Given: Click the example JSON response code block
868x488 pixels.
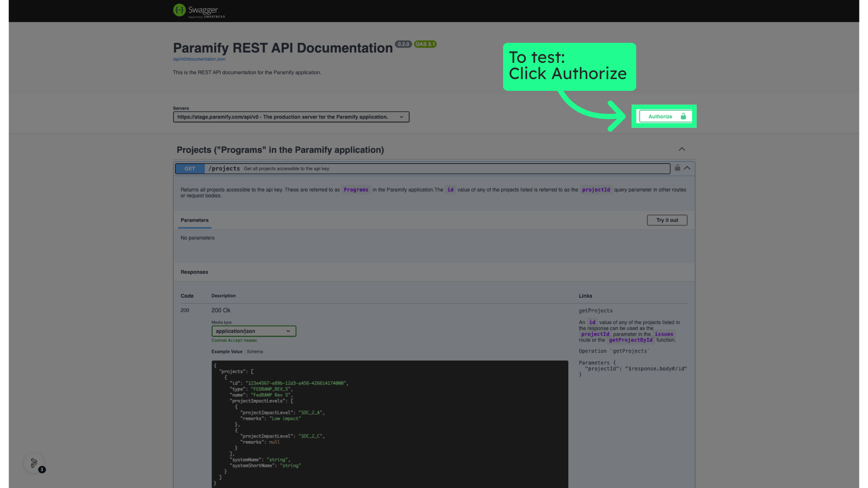Looking at the screenshot, I should (390, 424).
